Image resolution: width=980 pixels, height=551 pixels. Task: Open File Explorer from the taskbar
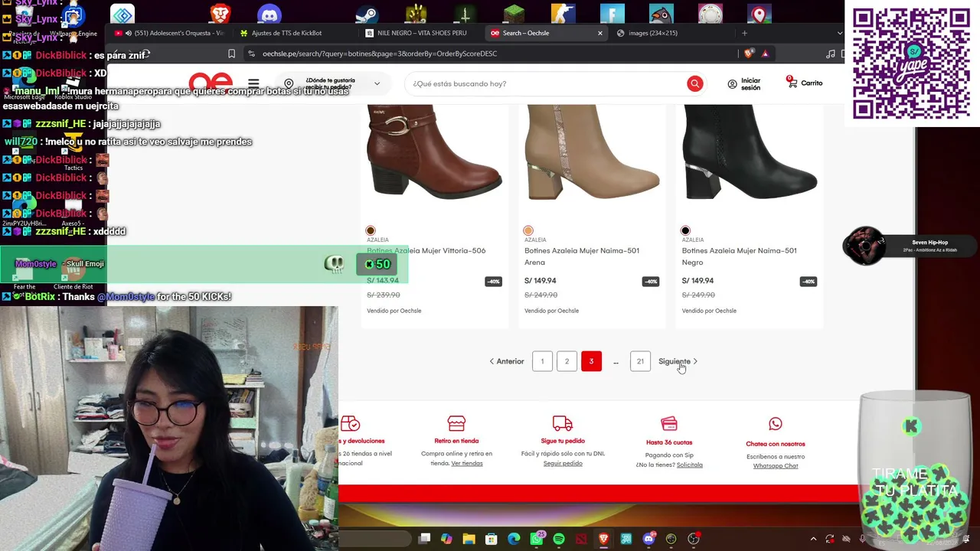coord(469,539)
